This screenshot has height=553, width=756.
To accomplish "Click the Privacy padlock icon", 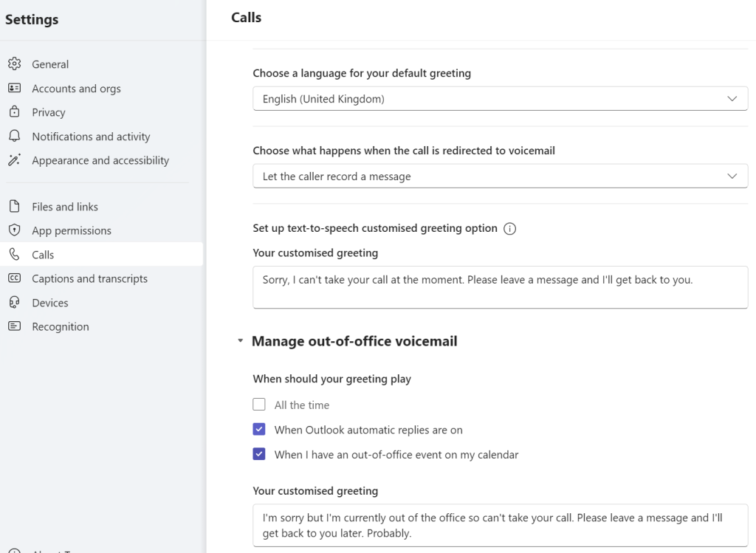I will pyautogui.click(x=15, y=111).
